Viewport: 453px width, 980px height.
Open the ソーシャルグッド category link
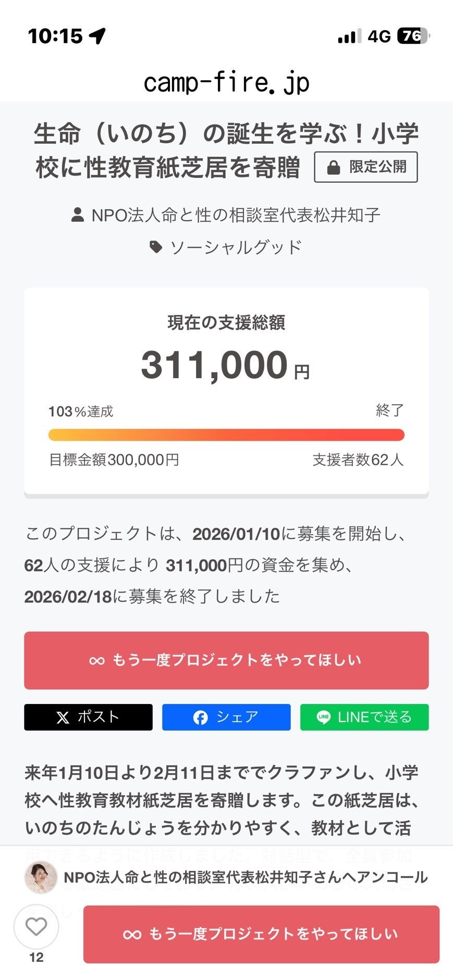coord(236,247)
